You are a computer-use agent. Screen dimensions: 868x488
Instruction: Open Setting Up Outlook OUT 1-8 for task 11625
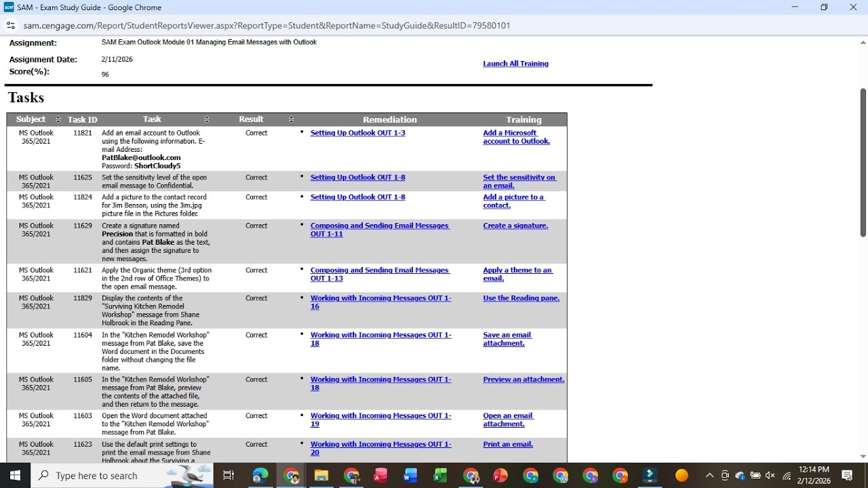coord(357,178)
